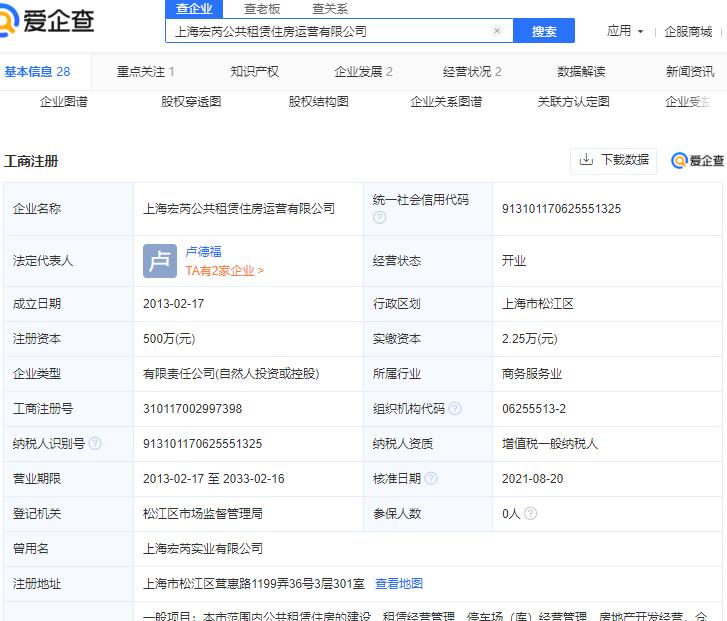Expand TA有2家企业 link arrow
727x621 pixels.
pos(261,270)
